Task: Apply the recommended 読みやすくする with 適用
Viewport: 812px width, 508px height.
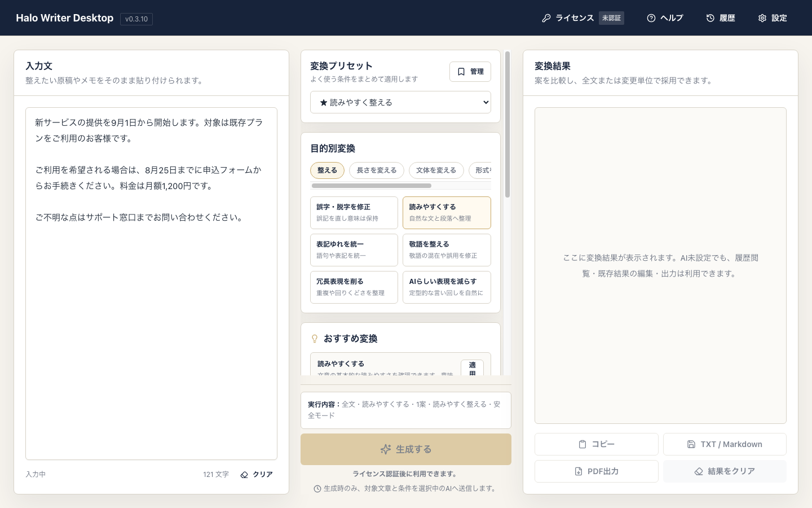Action: 472,368
